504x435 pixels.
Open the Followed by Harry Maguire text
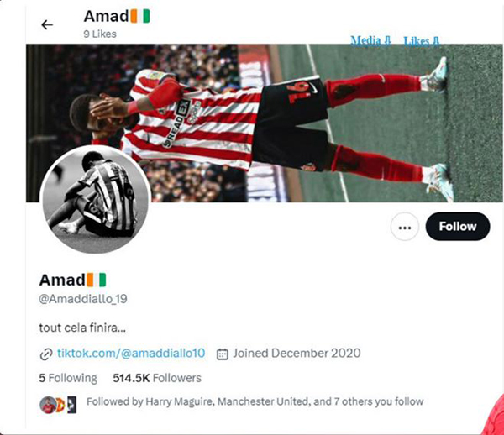point(255,401)
